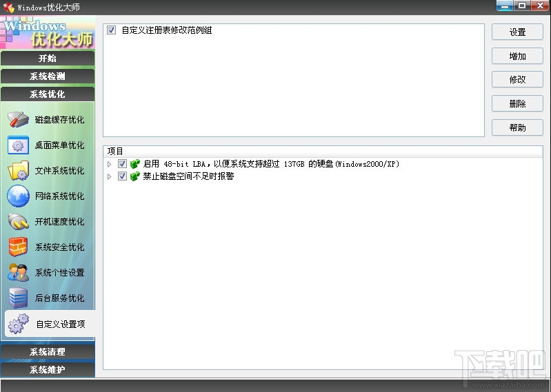551x392 pixels.
Task: Expand the 禁止磁盘空间不足时报警 tree row
Action: click(x=109, y=176)
